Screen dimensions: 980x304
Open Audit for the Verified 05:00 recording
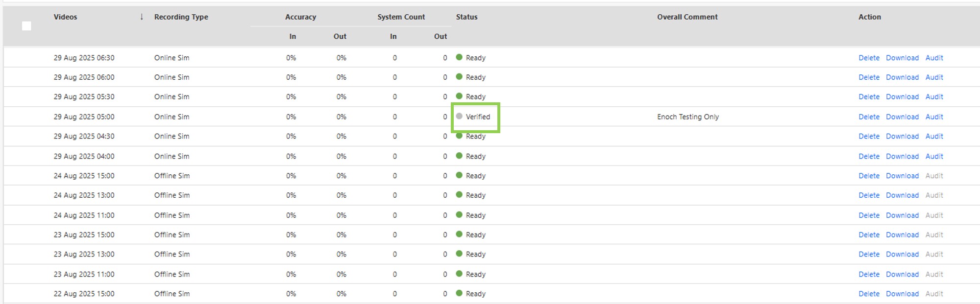[934, 117]
